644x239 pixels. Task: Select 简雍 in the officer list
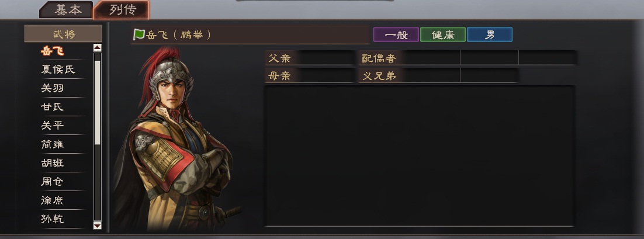click(x=53, y=144)
